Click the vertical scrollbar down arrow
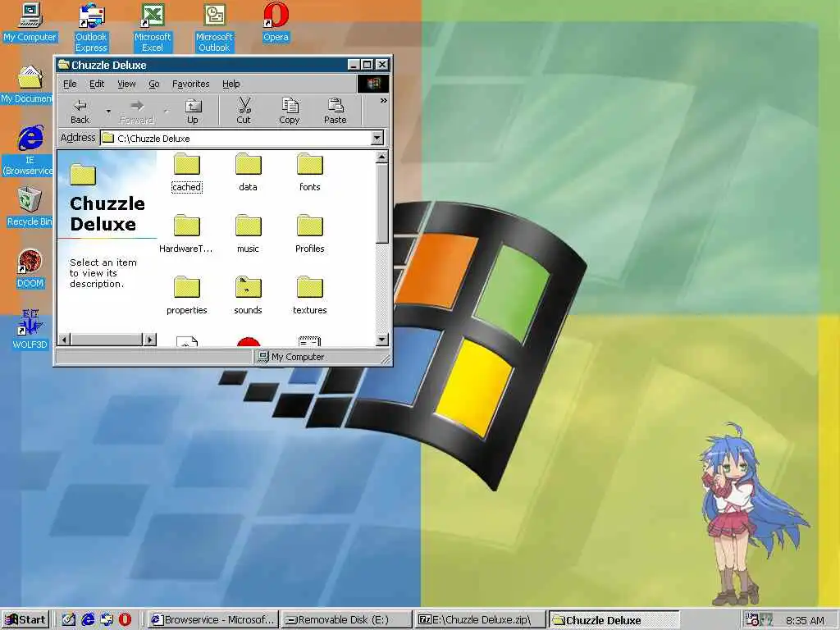 tap(382, 339)
